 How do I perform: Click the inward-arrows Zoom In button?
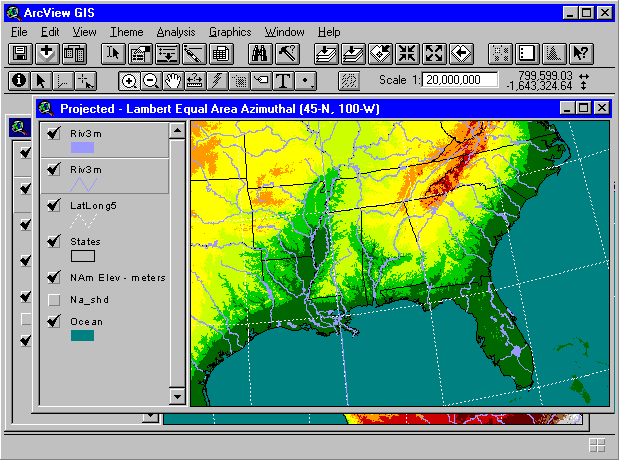pyautogui.click(x=407, y=54)
